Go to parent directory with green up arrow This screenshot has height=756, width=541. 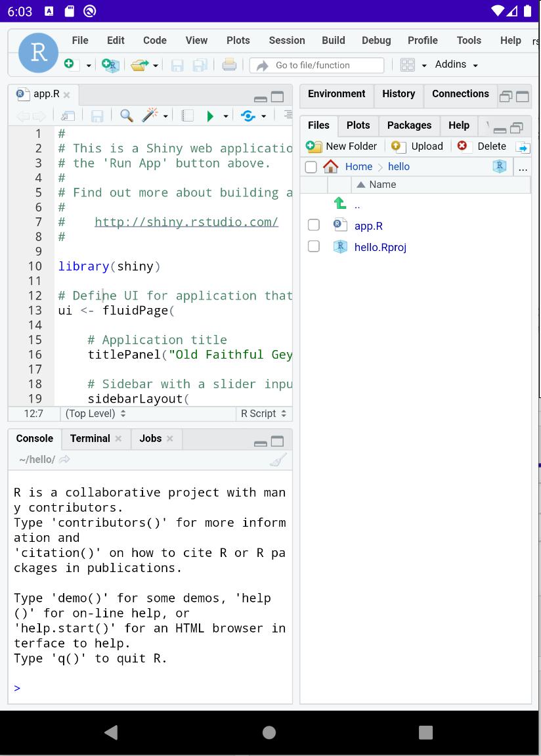(340, 203)
